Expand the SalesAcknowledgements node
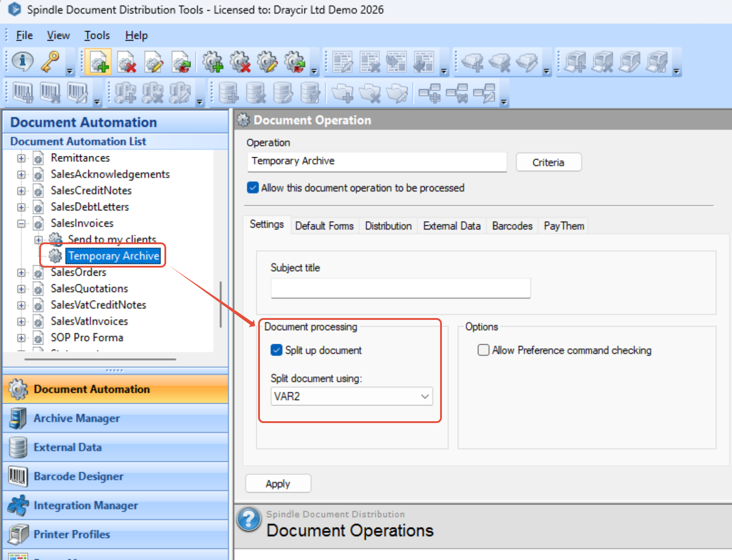 [x=21, y=174]
